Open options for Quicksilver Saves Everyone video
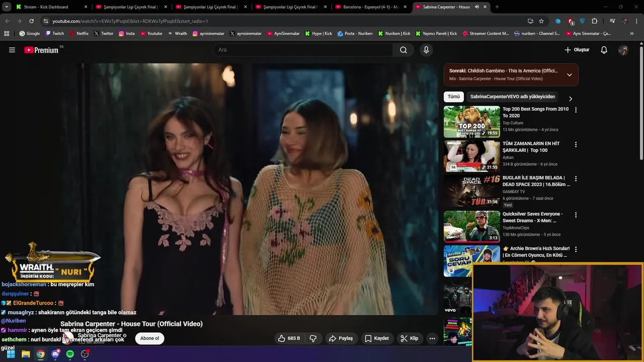Screen dimensions: 644x362 pos(576,215)
